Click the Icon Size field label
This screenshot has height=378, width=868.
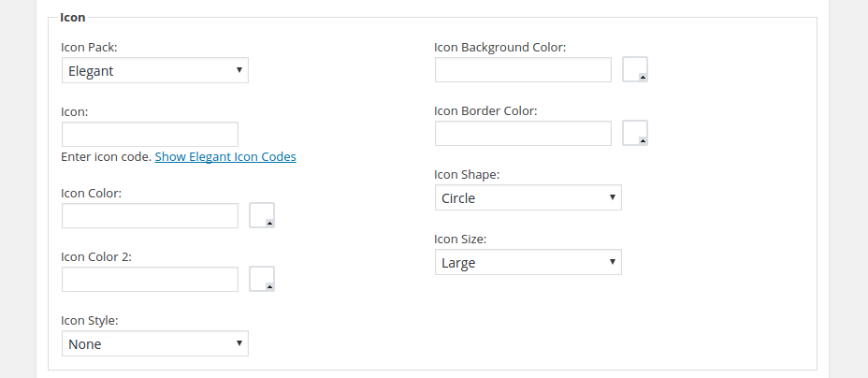coord(460,240)
